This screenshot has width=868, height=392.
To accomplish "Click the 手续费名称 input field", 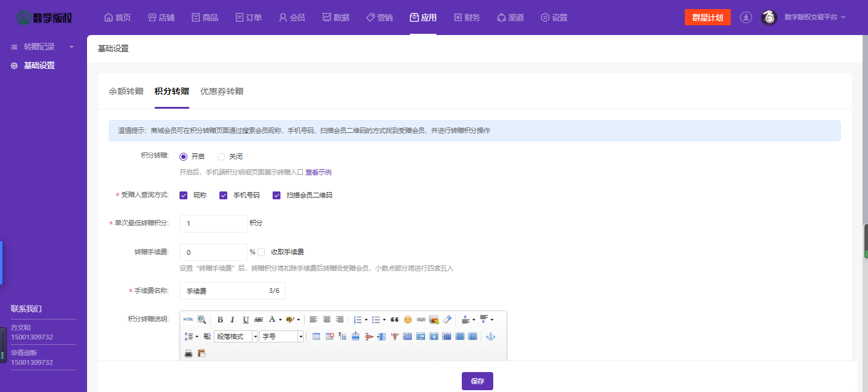I will [x=232, y=291].
